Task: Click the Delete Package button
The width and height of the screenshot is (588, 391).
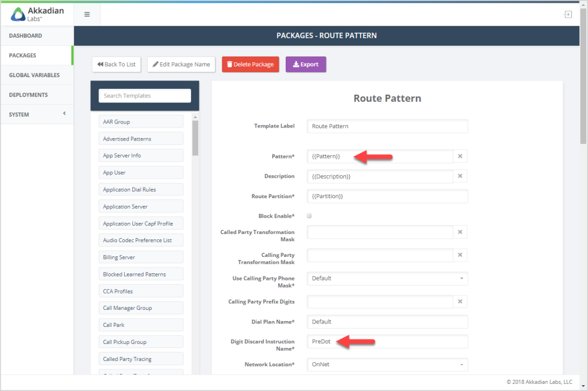Action: pyautogui.click(x=250, y=65)
